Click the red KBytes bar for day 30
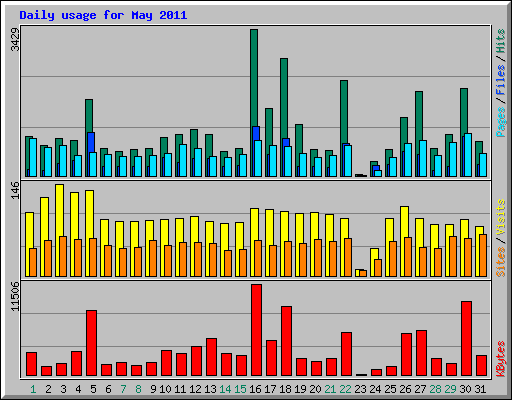 466,339
